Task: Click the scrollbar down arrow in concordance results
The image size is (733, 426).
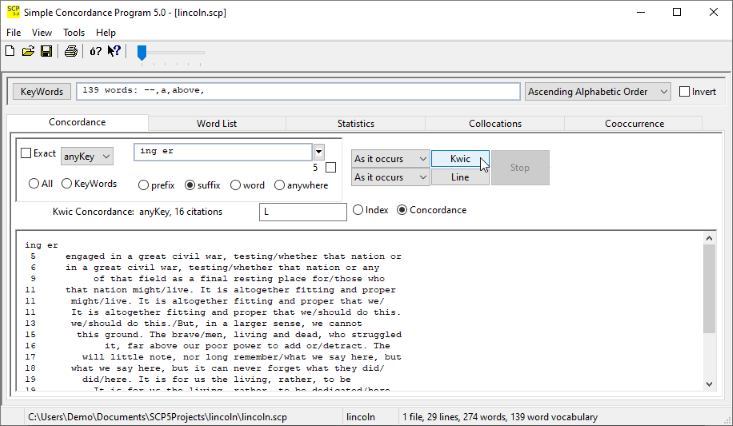Action: [x=710, y=383]
